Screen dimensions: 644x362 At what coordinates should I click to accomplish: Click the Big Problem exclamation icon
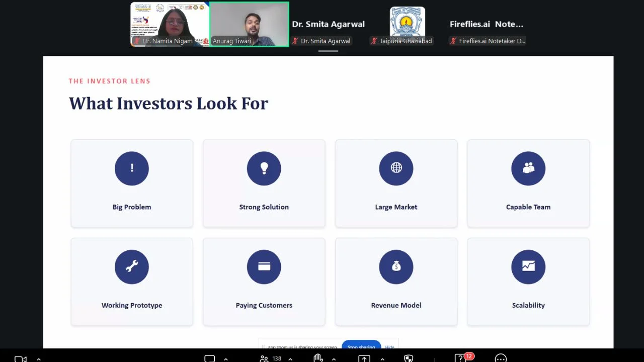[132, 168]
